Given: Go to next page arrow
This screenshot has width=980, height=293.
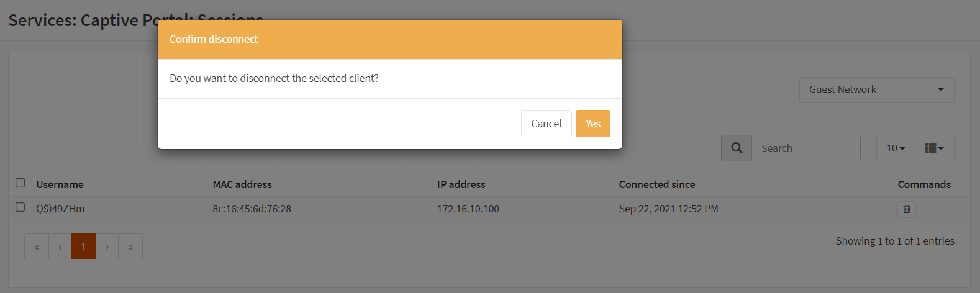Looking at the screenshot, I should (x=107, y=246).
